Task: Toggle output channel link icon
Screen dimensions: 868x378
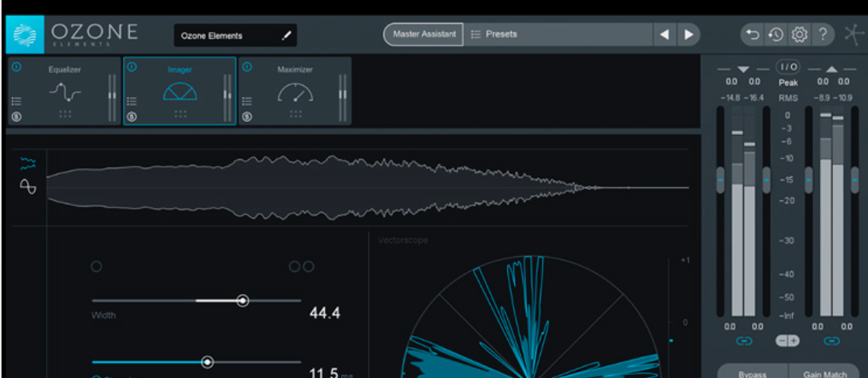Action: pos(832,341)
